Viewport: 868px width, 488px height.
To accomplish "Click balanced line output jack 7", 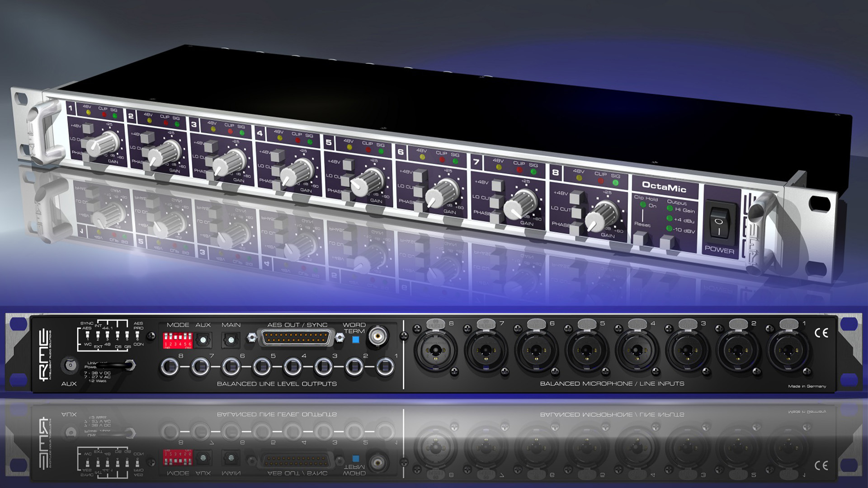I will pyautogui.click(x=201, y=367).
